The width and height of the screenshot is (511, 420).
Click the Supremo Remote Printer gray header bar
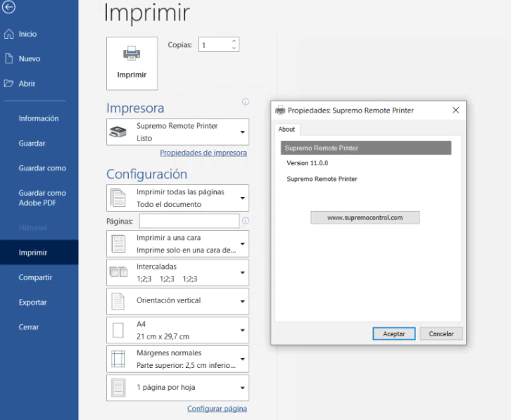(366, 148)
